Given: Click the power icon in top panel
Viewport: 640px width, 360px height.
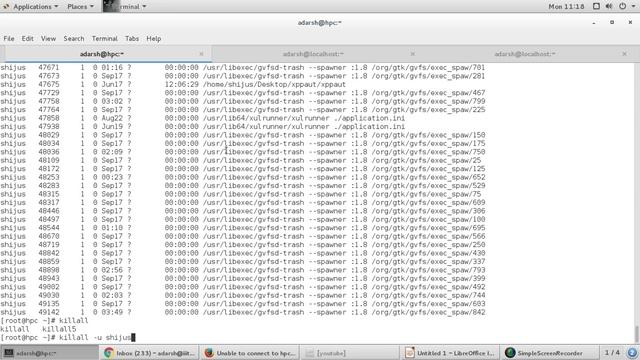Looking at the screenshot, I should 622,7.
